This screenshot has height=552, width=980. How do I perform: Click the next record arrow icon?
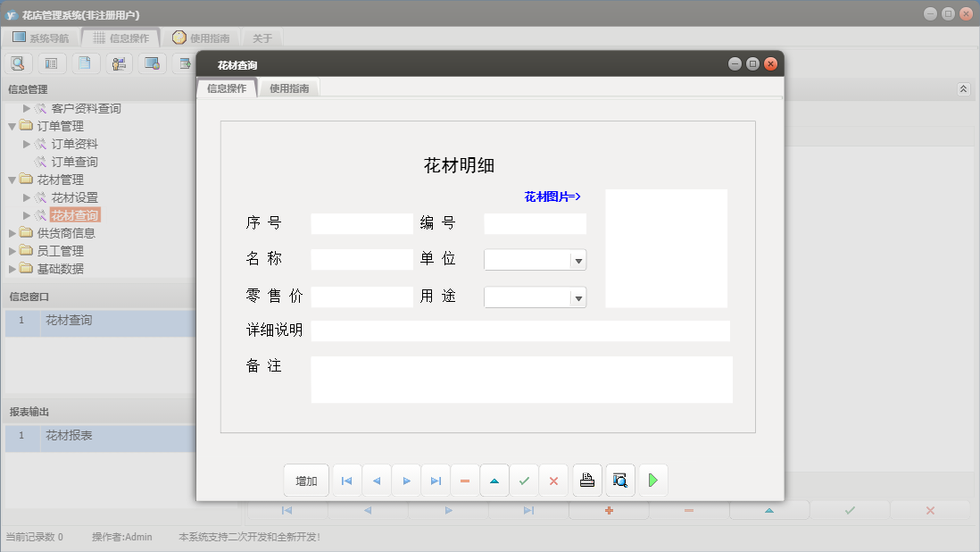[x=406, y=480]
